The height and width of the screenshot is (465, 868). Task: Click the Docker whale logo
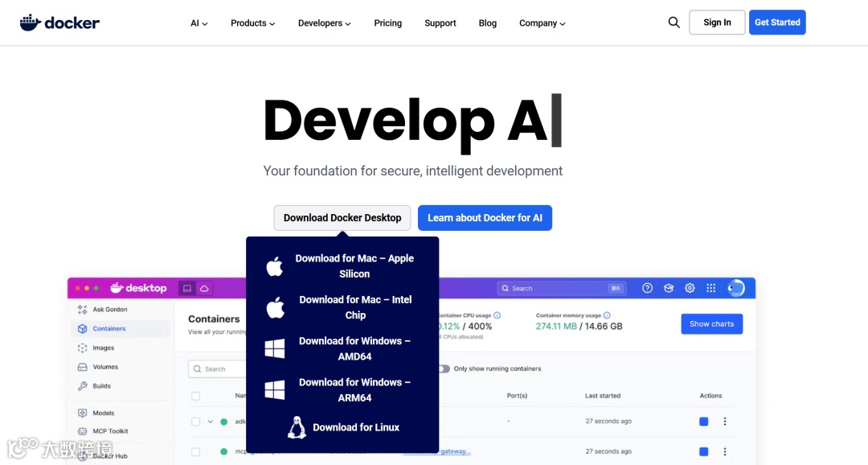(x=59, y=23)
